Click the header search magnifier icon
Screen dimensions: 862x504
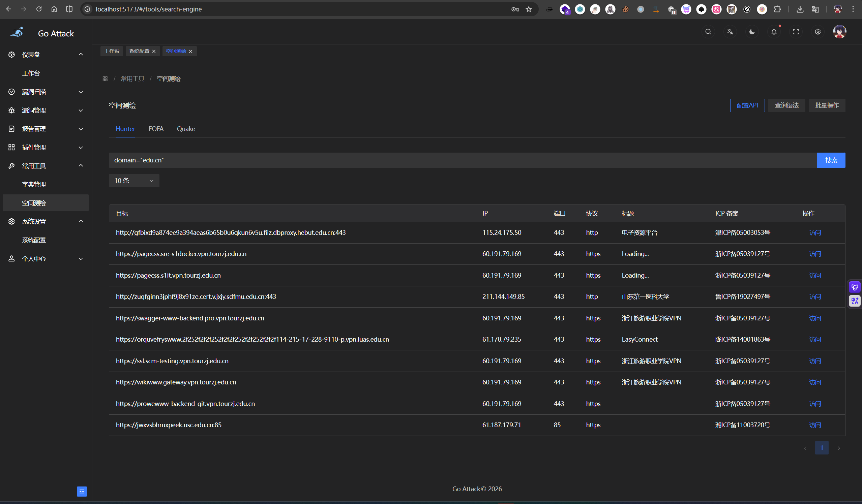pos(708,32)
